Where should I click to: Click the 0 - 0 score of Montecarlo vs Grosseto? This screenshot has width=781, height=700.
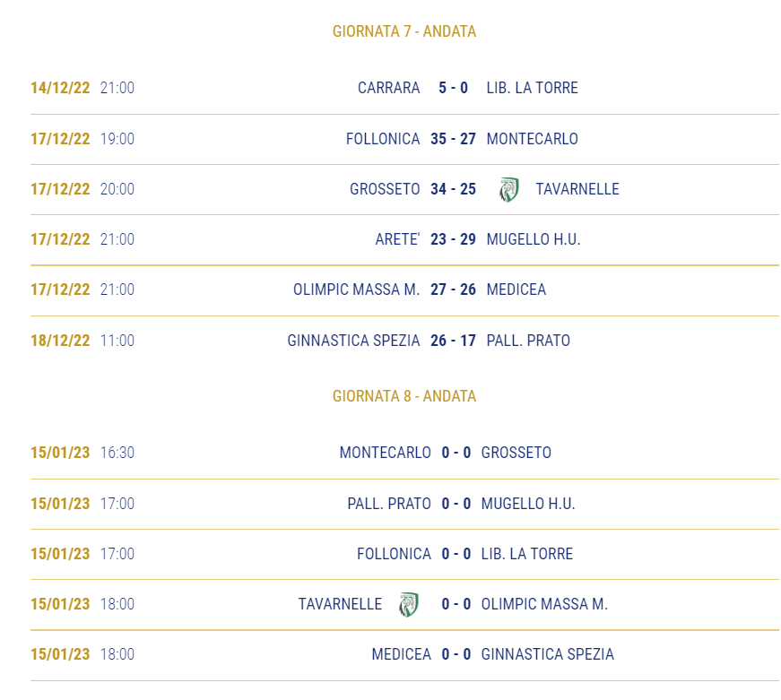click(x=456, y=453)
